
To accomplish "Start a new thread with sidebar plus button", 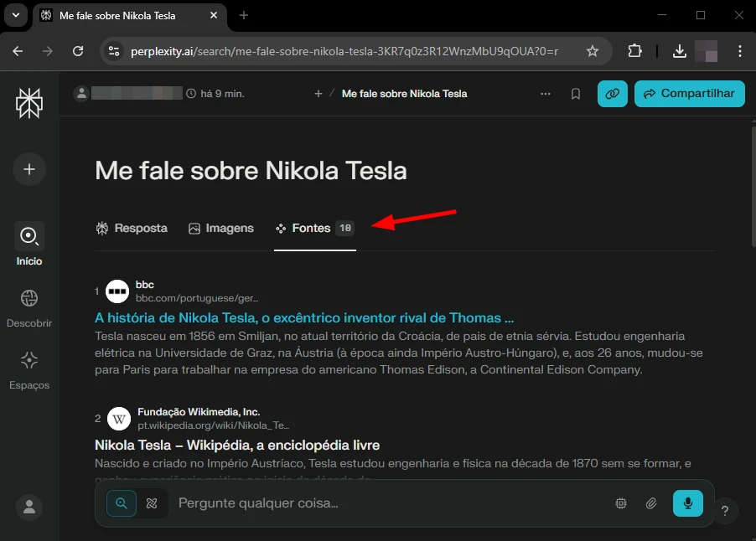I will pos(29,169).
